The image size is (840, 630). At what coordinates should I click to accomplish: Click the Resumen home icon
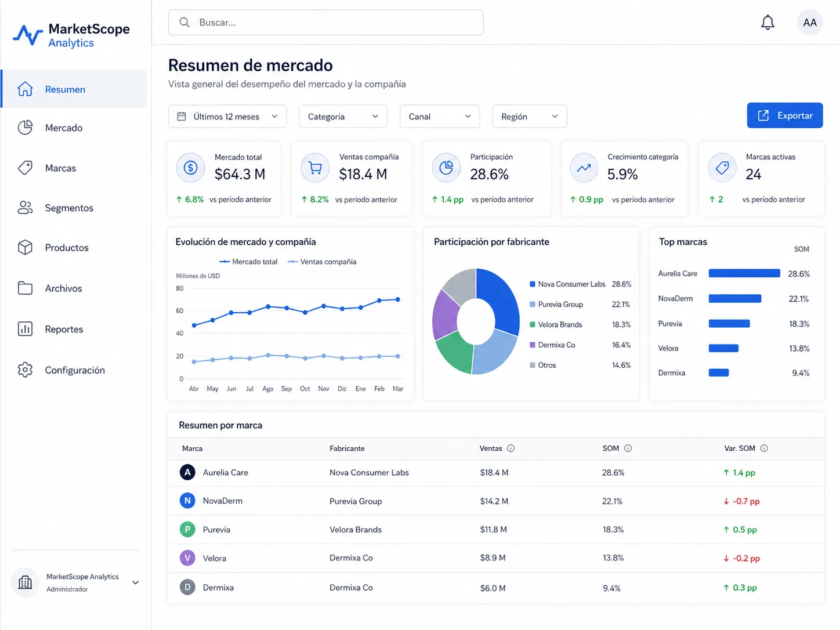point(25,89)
